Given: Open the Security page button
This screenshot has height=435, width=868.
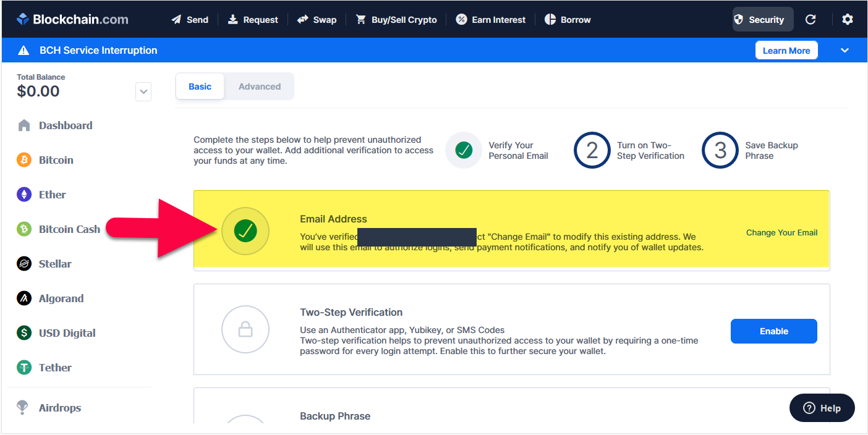Looking at the screenshot, I should click(762, 19).
